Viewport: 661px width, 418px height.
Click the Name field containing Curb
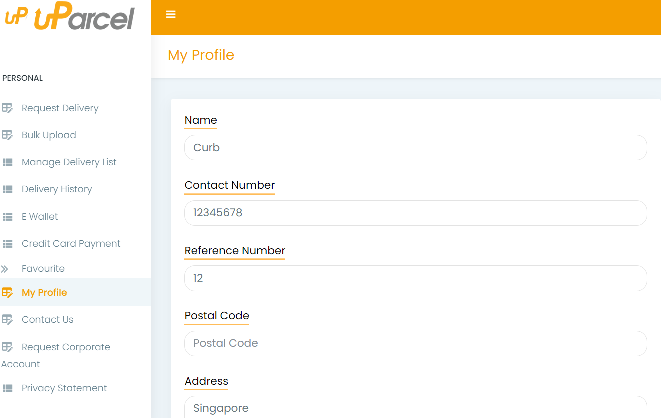[x=415, y=148]
